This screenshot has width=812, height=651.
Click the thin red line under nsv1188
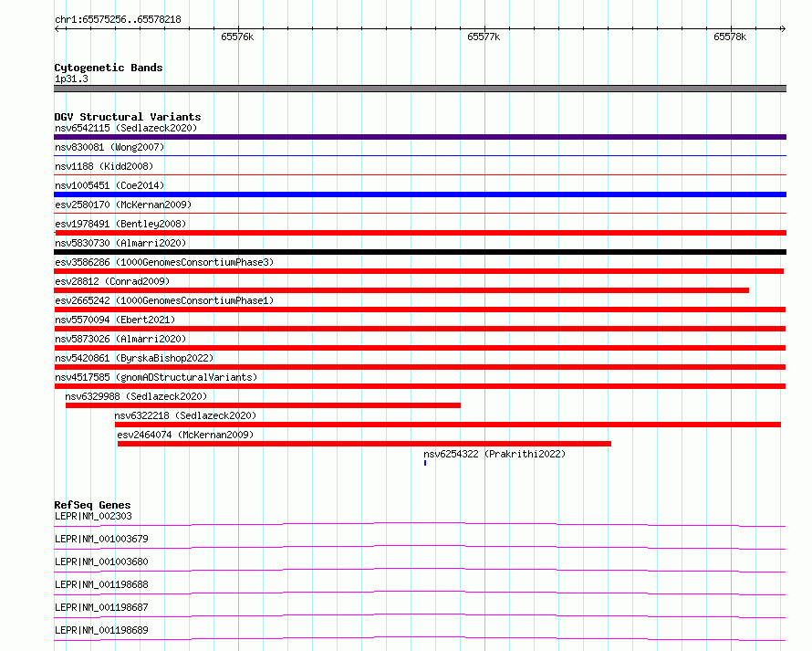(420, 174)
